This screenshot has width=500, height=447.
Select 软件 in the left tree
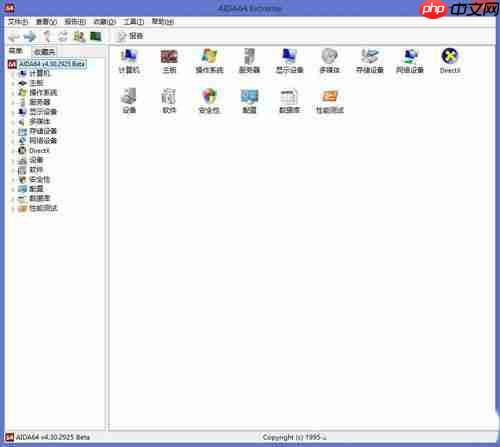(36, 170)
